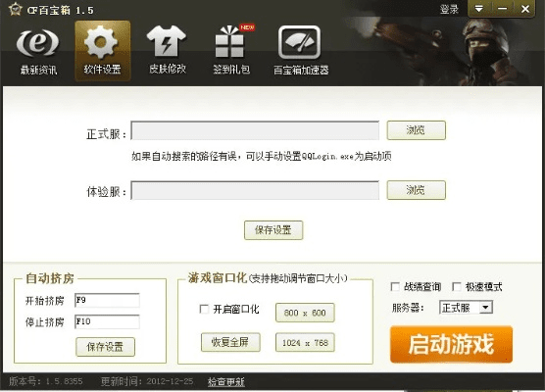Click the 开始挤房 hotkey field F9
Image resolution: width=545 pixels, height=392 pixels.
[107, 300]
